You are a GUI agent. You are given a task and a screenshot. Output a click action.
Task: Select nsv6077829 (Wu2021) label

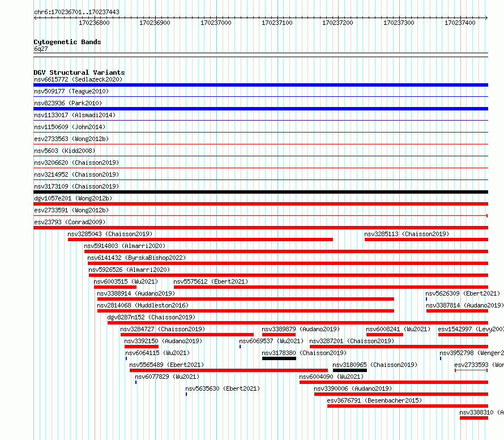pos(167,377)
